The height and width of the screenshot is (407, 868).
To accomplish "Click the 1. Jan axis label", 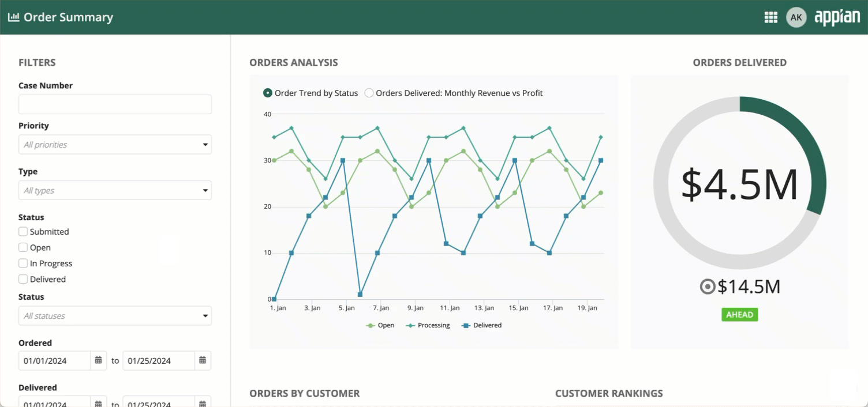I will pos(278,308).
